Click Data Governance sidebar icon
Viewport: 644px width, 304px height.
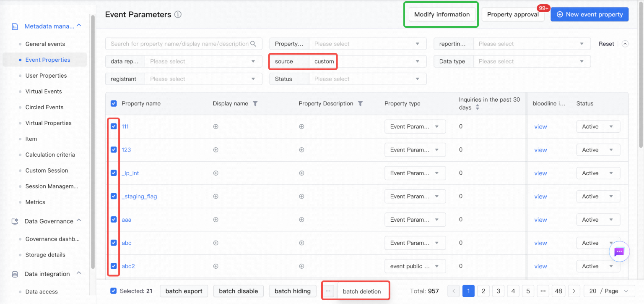pos(15,221)
